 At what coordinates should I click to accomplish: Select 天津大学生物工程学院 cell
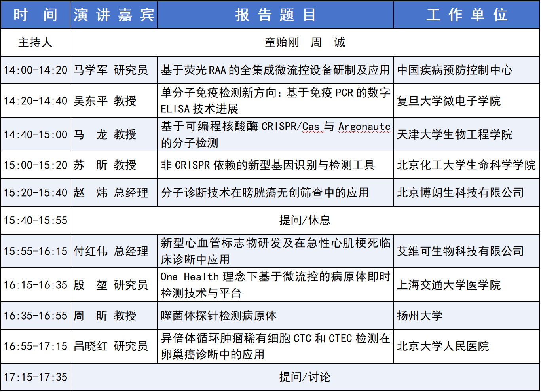pos(467,134)
